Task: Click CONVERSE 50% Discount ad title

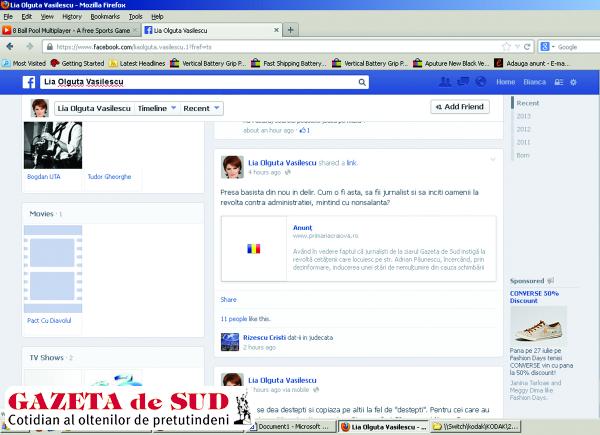Action: coord(534,297)
